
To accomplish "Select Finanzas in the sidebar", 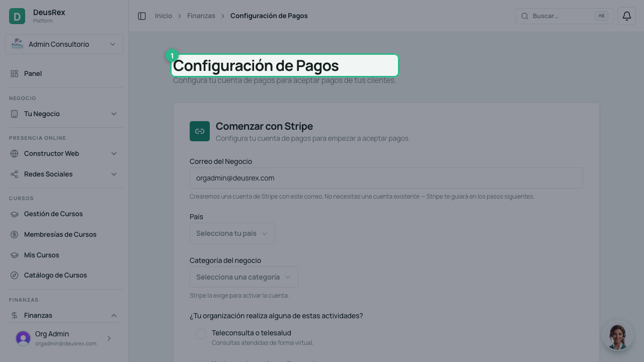I will (64, 315).
